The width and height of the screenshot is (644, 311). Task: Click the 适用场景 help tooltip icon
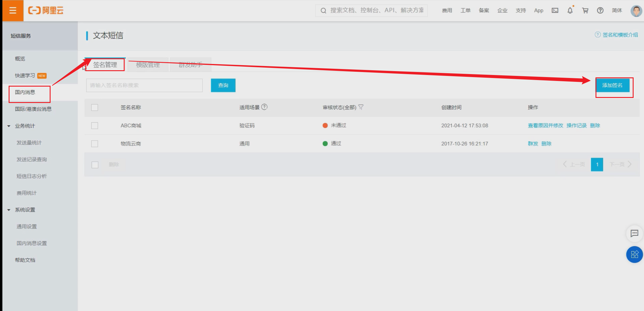(264, 107)
